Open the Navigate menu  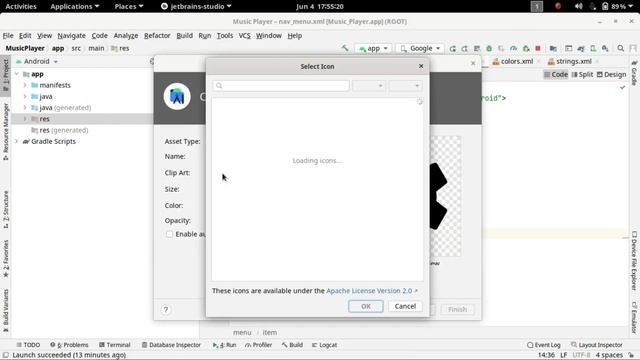point(71,36)
